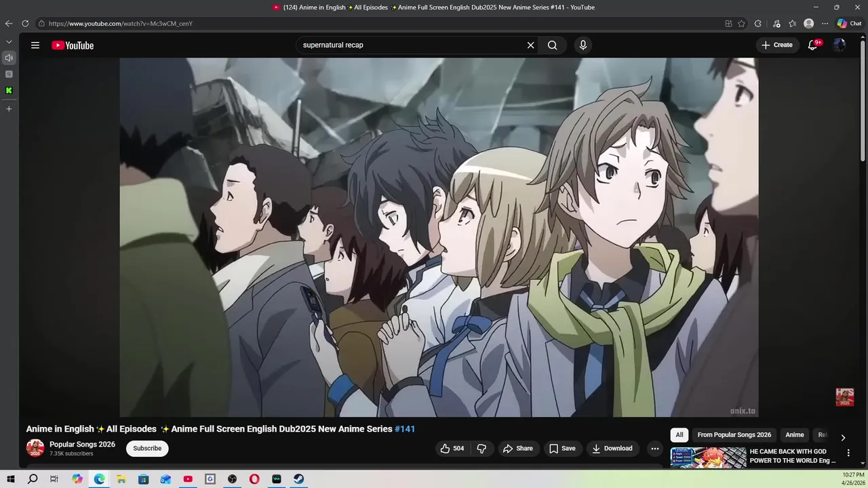868x488 pixels.
Task: View site info via lock icon
Action: coord(41,24)
